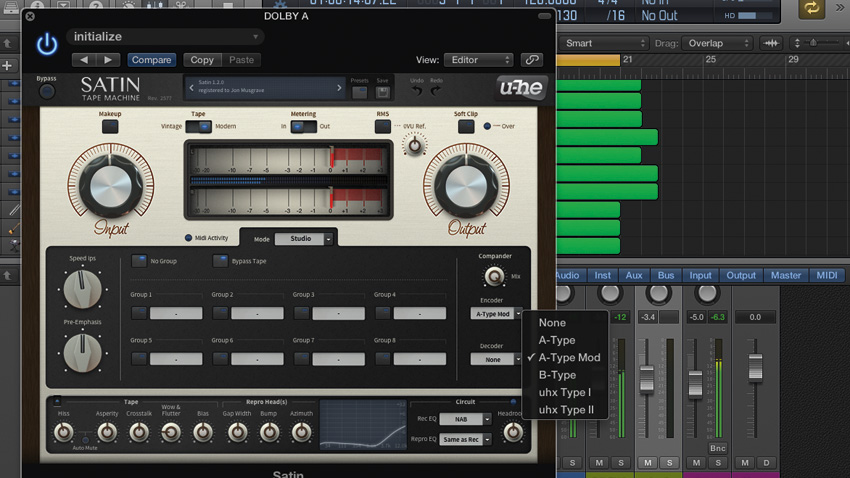Open the initialize preset dropdown
The height and width of the screenshot is (478, 850).
[165, 37]
